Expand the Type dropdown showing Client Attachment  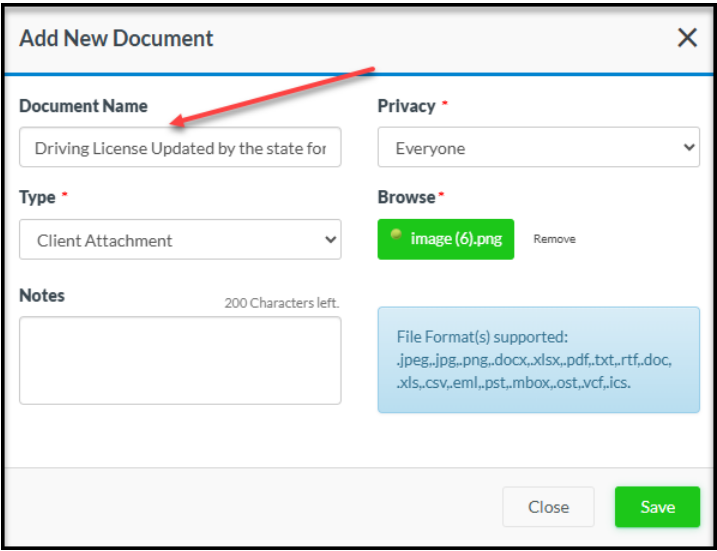[180, 240]
